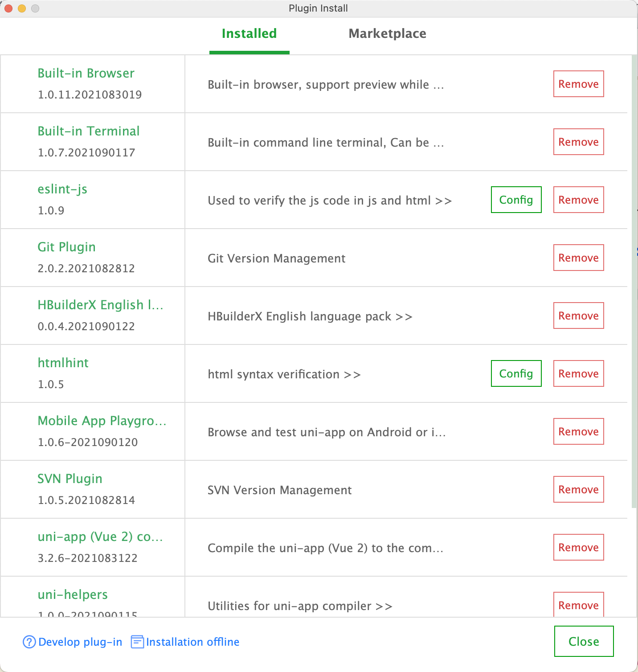638x672 pixels.
Task: Click the Develop plug-in help icon
Action: pyautogui.click(x=29, y=642)
